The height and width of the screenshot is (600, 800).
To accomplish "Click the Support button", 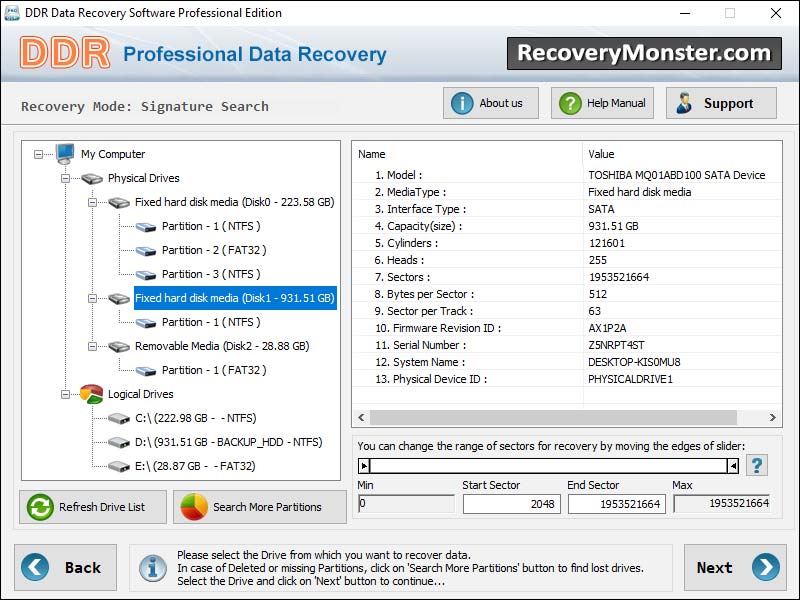I will pyautogui.click(x=721, y=103).
